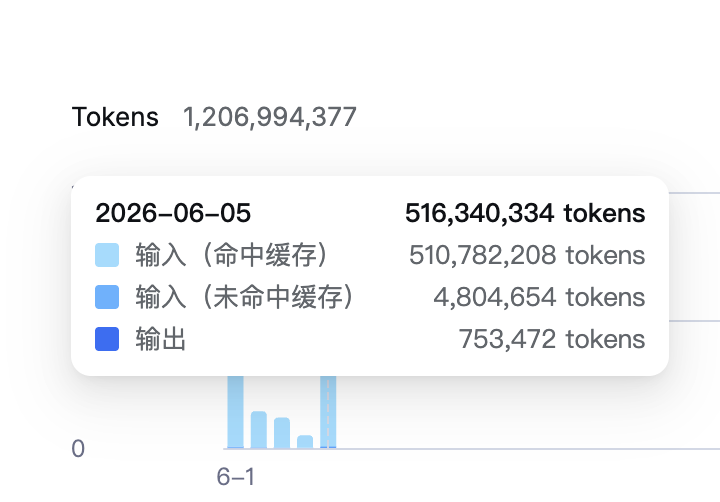Viewport: 720px width, 502px height.
Task: Click the 输入（未命中缓存）label
Action: pos(244,297)
